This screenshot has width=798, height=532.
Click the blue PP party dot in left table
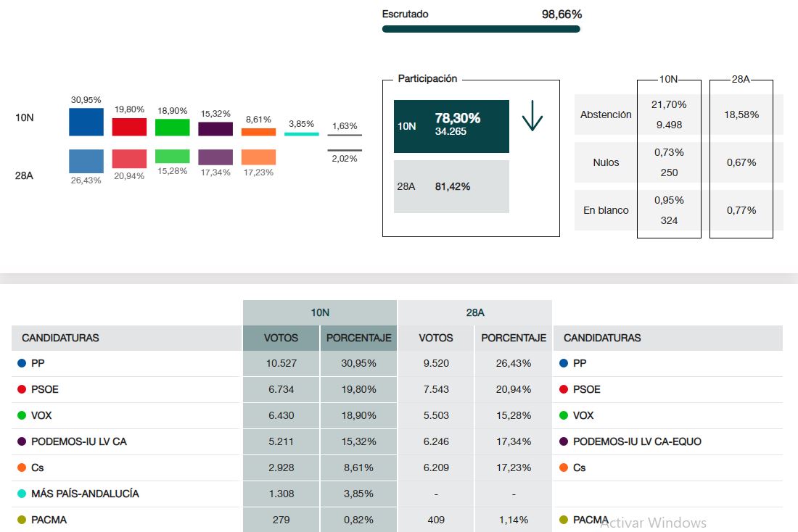(x=22, y=363)
